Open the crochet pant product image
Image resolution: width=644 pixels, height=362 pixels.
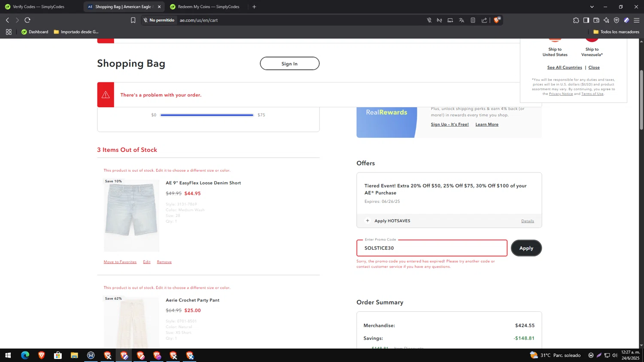pos(131,323)
